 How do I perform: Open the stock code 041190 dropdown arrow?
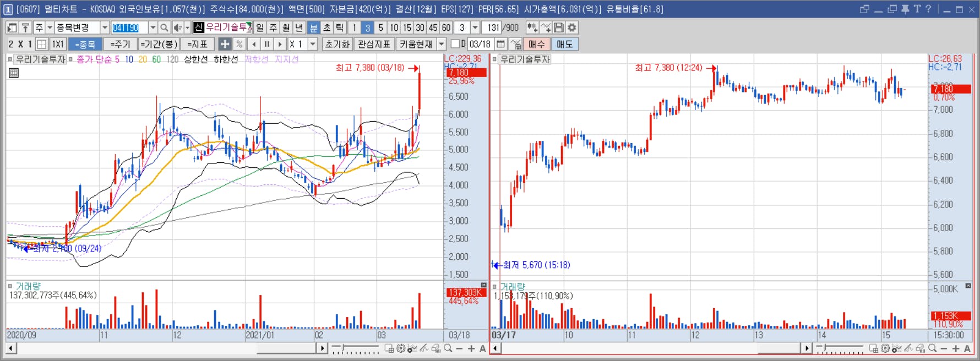click(153, 28)
